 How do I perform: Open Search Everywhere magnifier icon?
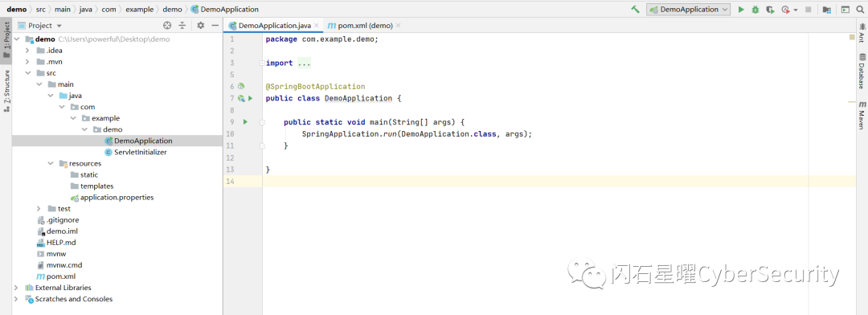coord(860,10)
